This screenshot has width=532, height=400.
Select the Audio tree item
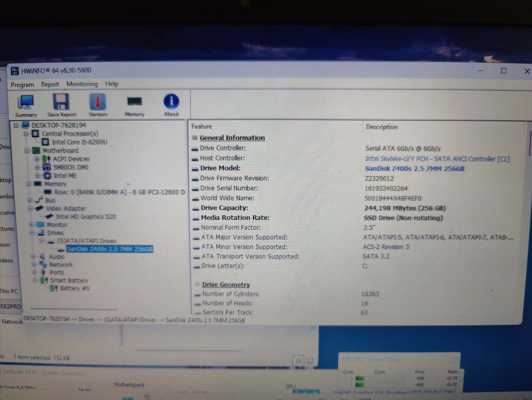click(57, 257)
